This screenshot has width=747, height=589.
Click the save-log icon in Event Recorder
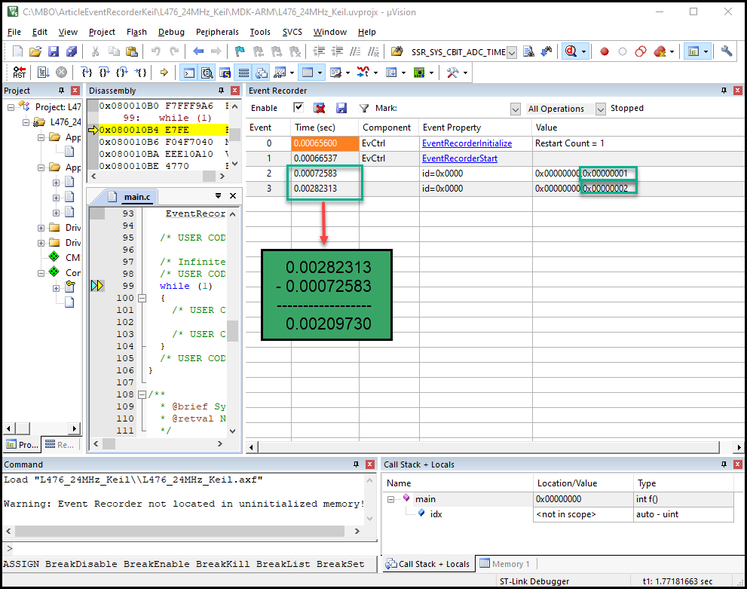pos(341,108)
